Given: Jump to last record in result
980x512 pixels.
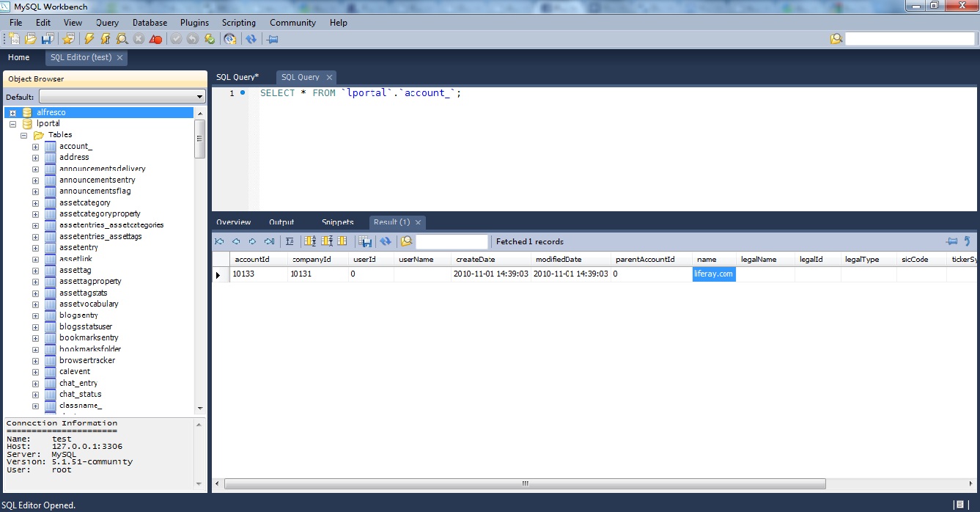Looking at the screenshot, I should coord(269,241).
